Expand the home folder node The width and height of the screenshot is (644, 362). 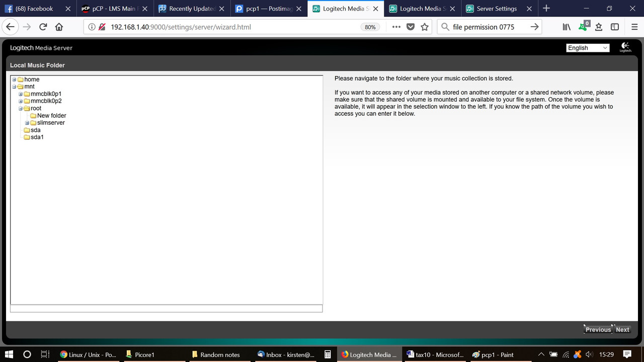[15, 79]
